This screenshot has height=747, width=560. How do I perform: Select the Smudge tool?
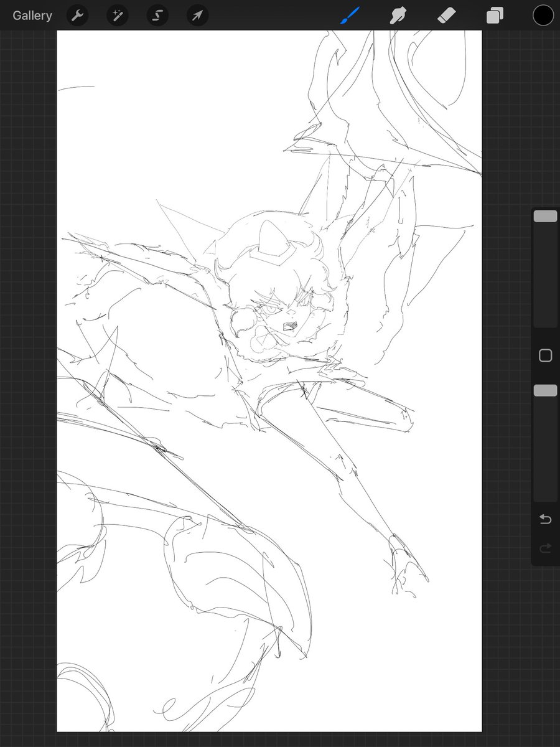(398, 16)
